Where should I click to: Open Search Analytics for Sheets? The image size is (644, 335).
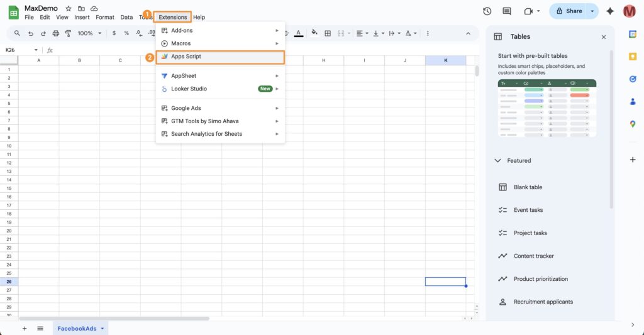(x=220, y=134)
